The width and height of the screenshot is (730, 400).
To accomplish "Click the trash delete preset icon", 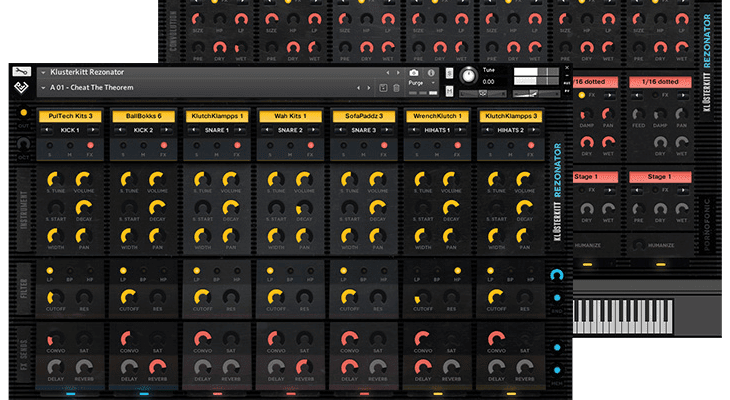I will [395, 88].
